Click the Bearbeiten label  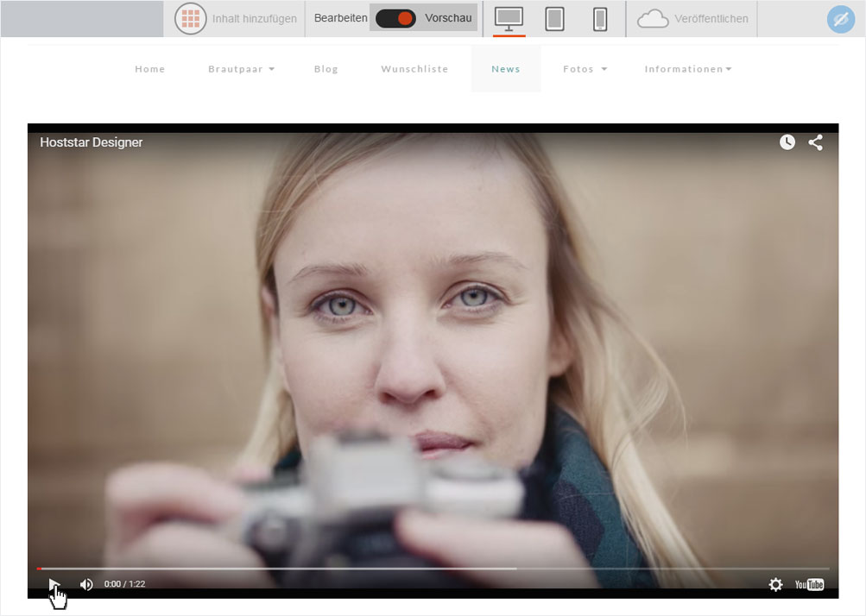point(341,18)
